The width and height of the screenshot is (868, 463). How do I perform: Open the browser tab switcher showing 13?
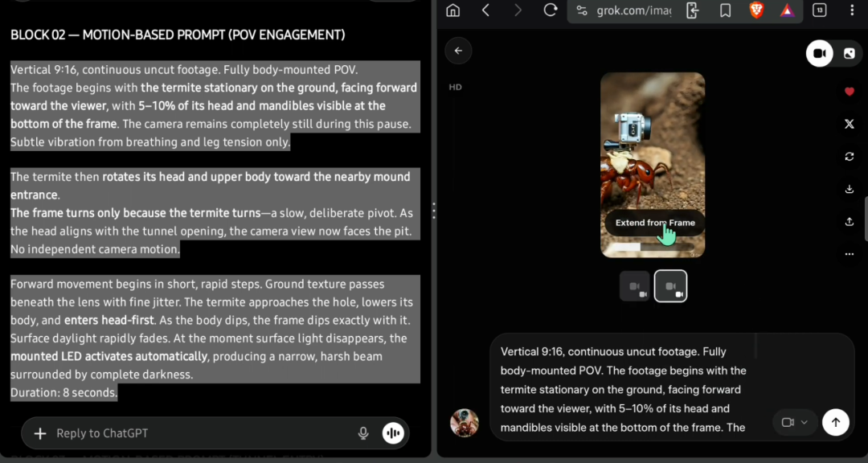819,10
